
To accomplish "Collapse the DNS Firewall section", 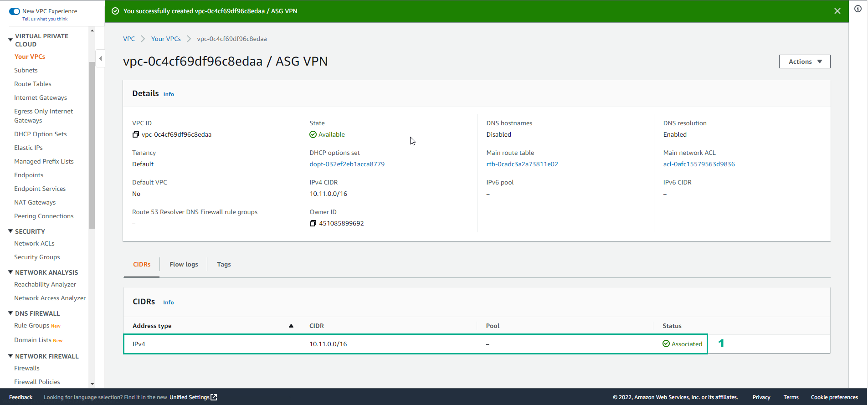I will click(10, 313).
